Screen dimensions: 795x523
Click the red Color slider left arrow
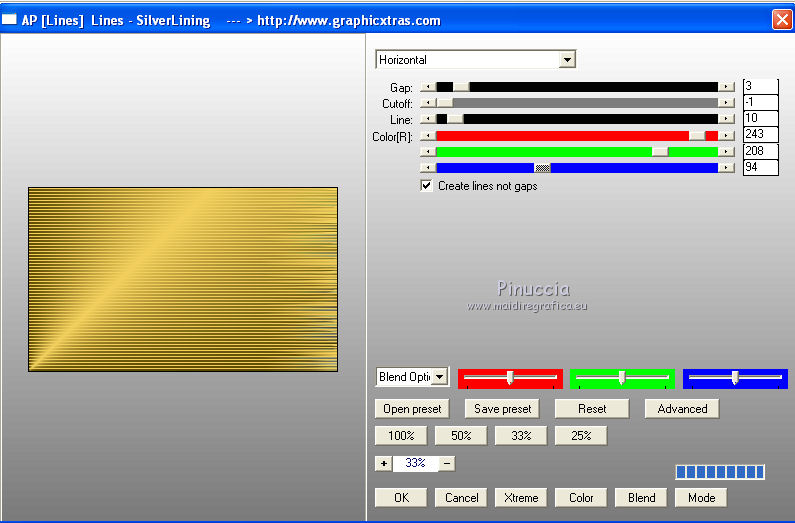coord(428,136)
